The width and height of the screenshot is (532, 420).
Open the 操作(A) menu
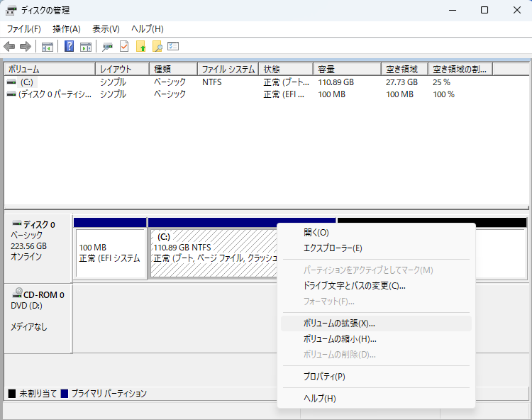click(x=67, y=29)
